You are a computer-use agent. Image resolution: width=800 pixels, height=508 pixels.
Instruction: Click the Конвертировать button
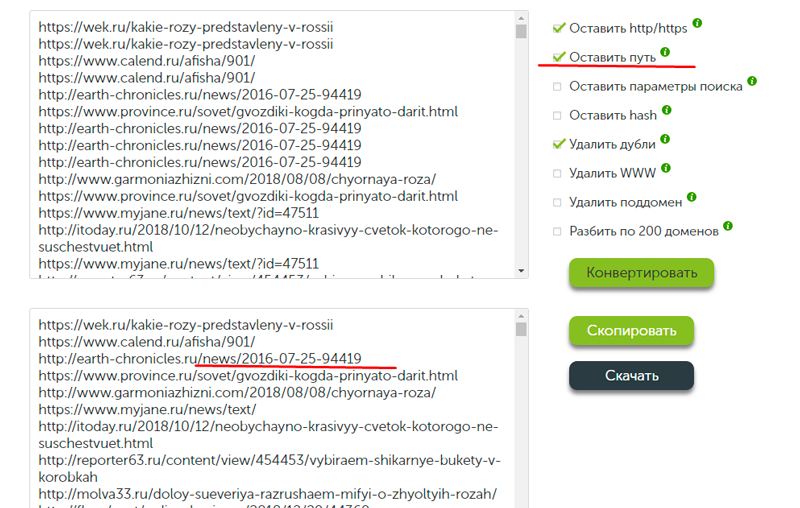(641, 273)
